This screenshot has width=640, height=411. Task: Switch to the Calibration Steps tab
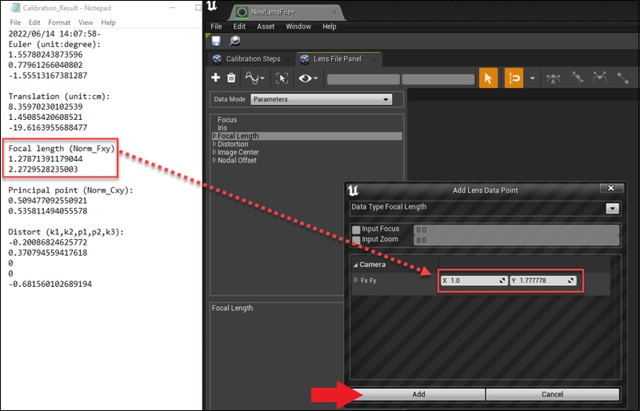250,59
